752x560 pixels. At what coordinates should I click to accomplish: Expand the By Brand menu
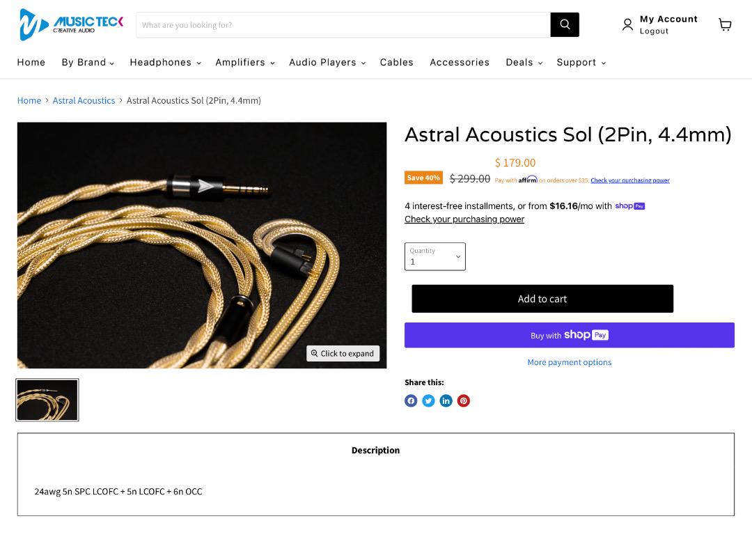pos(88,63)
